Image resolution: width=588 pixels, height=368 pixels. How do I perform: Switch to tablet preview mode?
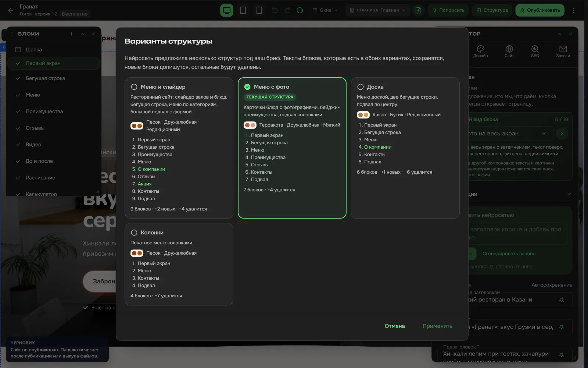(243, 10)
